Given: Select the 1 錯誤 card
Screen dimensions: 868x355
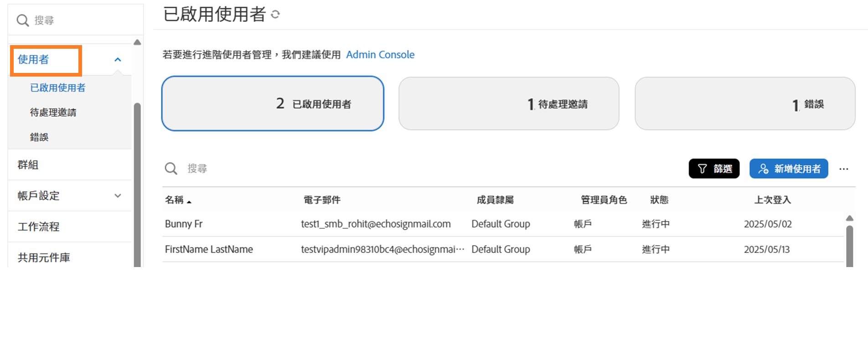Looking at the screenshot, I should point(745,103).
